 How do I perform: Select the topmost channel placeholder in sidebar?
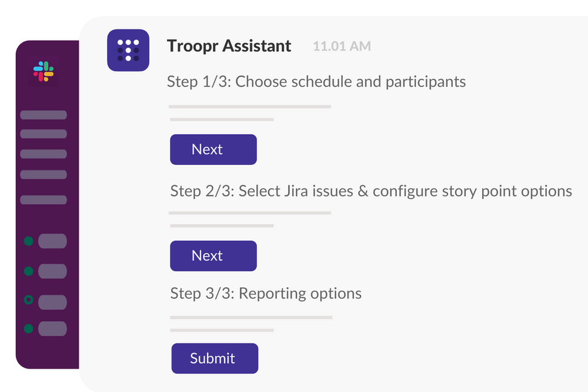click(44, 115)
